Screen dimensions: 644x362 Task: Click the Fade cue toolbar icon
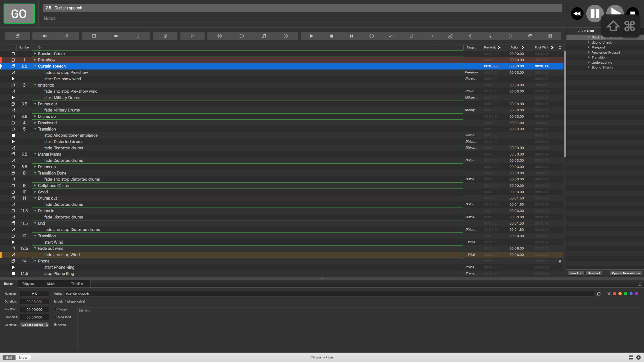pos(192,36)
